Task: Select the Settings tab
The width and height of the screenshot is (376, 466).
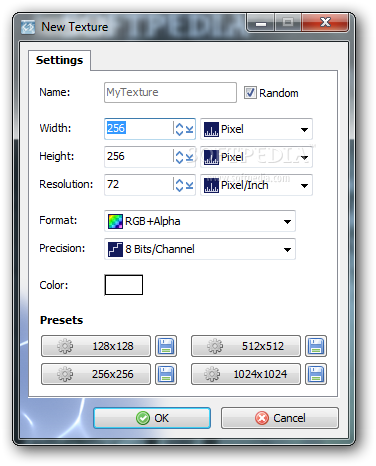Action: (x=60, y=60)
